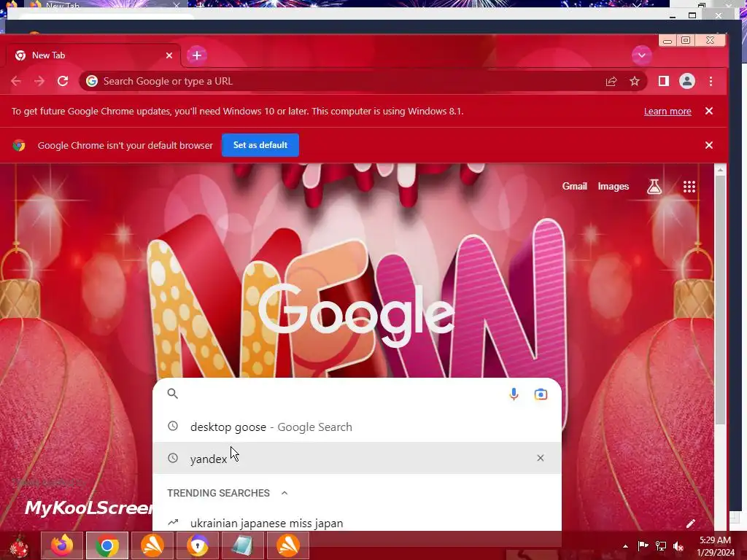Open Google Images link
Image resolution: width=747 pixels, height=560 pixels.
pos(613,186)
